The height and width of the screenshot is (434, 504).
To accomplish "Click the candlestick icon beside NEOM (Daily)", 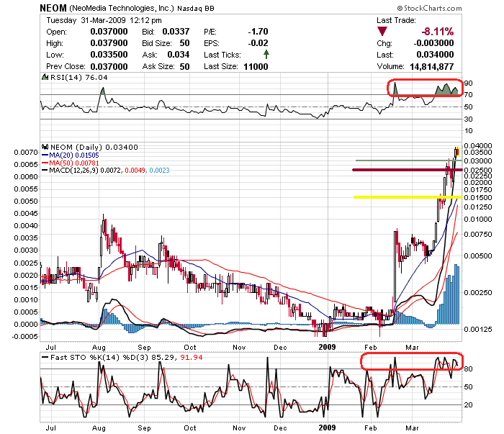I will click(x=45, y=147).
